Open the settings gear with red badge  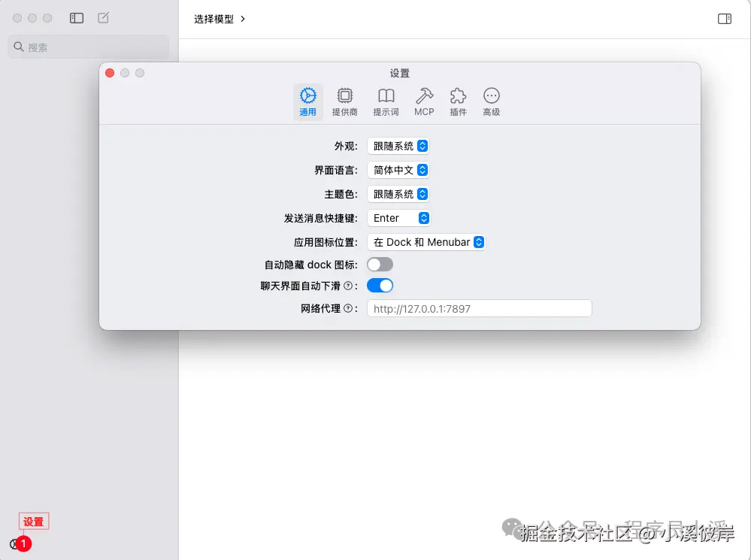[14, 543]
